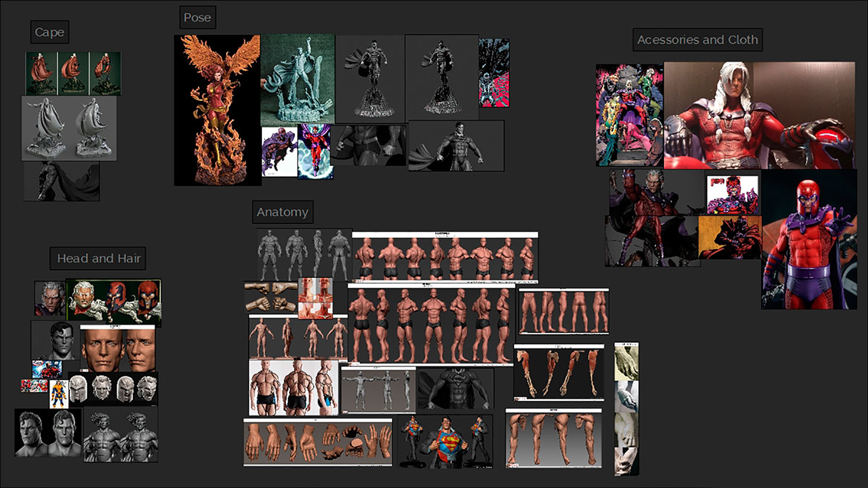The width and height of the screenshot is (868, 488).
Task: Click the caped muscular sculpt with spread arms
Action: (x=456, y=146)
